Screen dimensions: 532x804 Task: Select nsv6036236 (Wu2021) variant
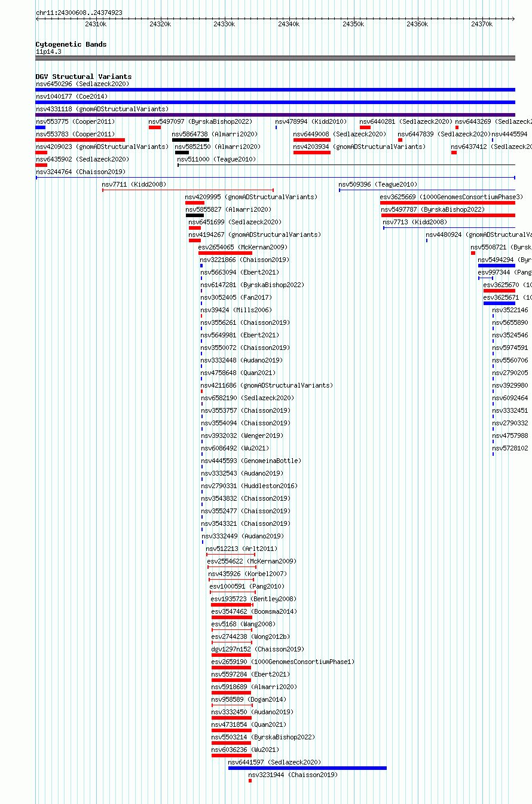point(246,750)
